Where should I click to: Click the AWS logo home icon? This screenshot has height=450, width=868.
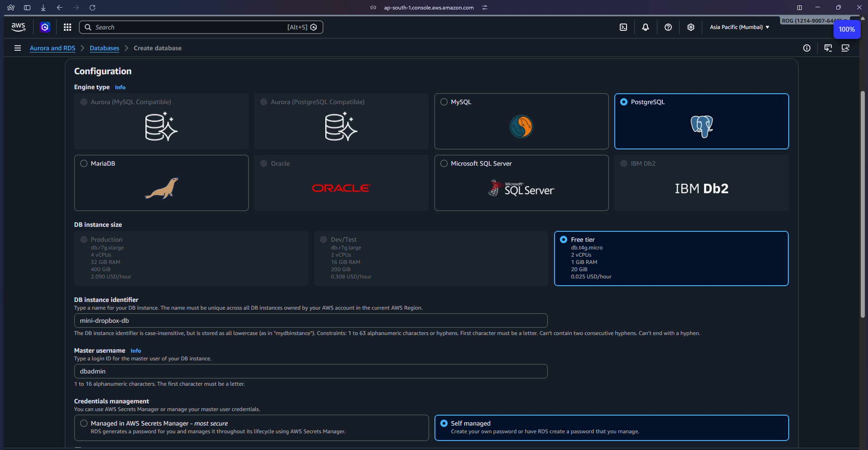[x=18, y=27]
